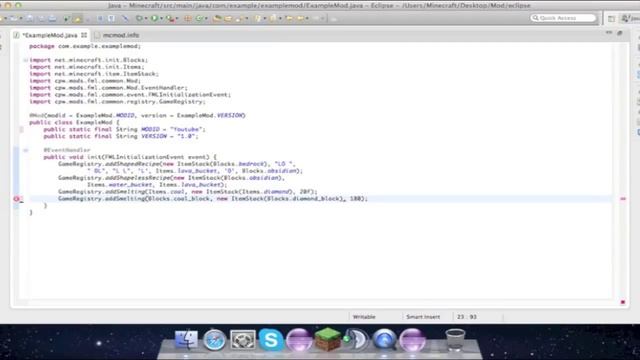640x360 pixels.
Task: Go to Next Annotation via toolbar icon
Action: (x=258, y=18)
